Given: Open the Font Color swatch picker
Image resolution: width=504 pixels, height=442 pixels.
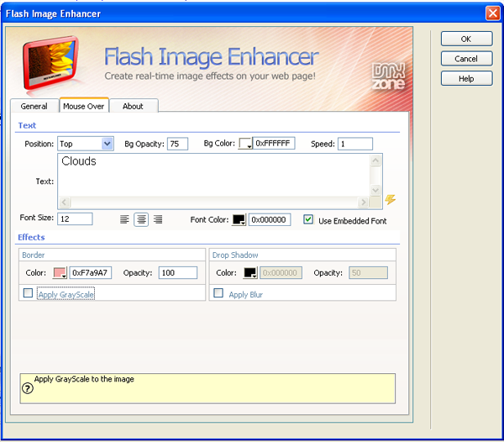Looking at the screenshot, I should coord(239,220).
